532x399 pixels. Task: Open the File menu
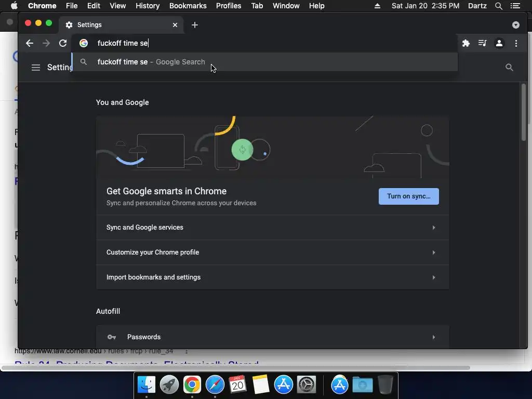point(72,6)
